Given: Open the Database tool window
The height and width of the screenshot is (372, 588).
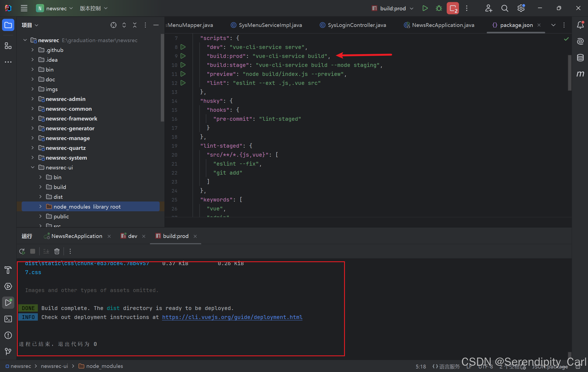Looking at the screenshot, I should click(x=580, y=58).
